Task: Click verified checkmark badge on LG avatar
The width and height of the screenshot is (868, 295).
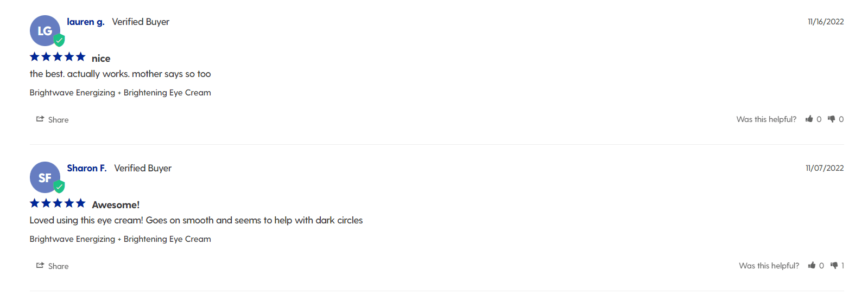Action: [59, 40]
